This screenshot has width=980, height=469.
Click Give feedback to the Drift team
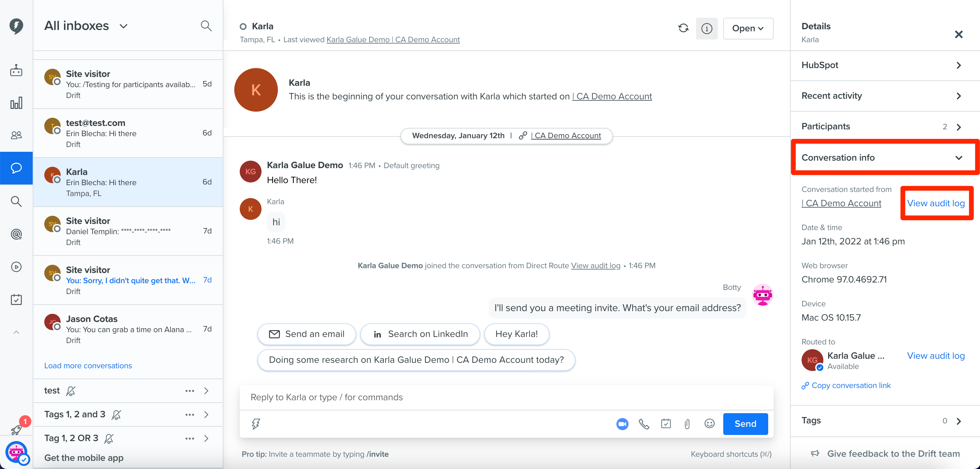click(885, 453)
